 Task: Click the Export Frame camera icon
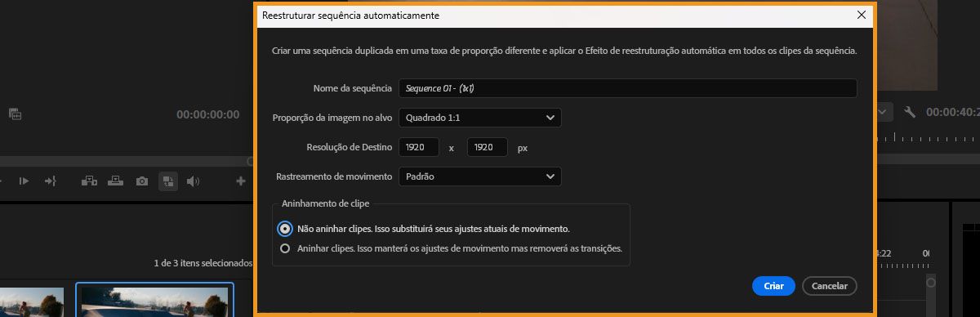tap(142, 181)
